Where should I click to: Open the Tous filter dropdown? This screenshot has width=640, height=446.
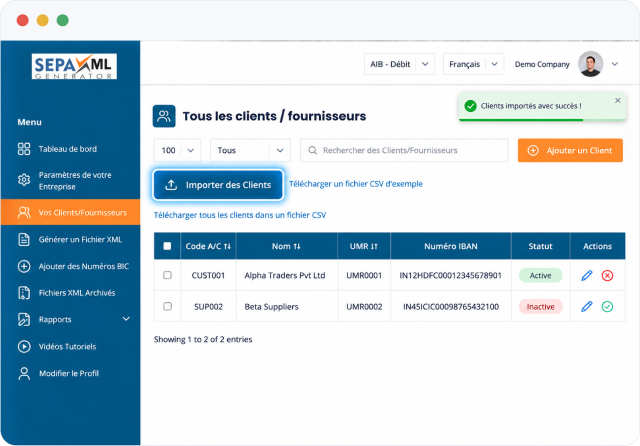pyautogui.click(x=250, y=151)
